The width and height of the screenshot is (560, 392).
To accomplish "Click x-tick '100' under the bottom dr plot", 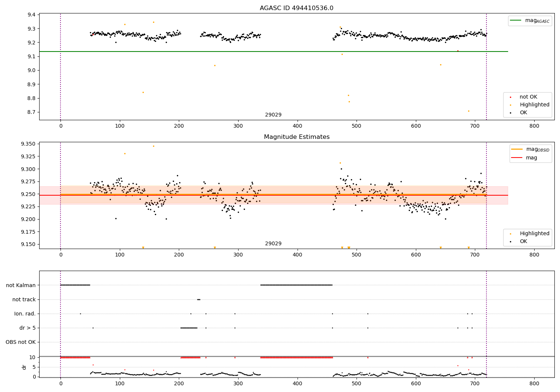I will coord(120,383).
